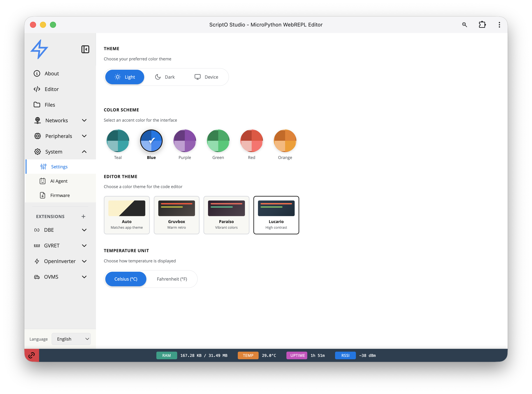
Task: Select the Dark theme option
Action: click(x=165, y=77)
